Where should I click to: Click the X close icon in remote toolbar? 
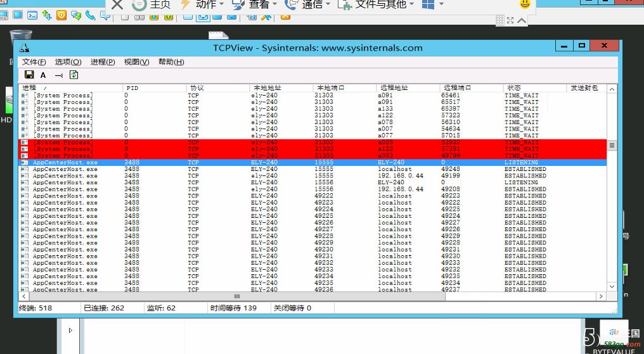pos(117,4)
